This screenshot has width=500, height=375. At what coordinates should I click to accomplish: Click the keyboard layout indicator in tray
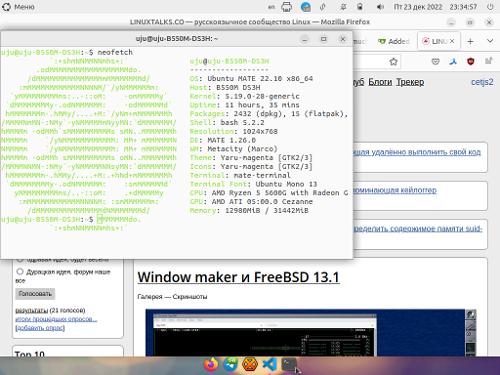click(272, 7)
